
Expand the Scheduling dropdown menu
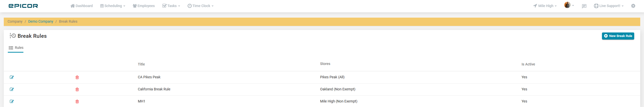(x=113, y=6)
